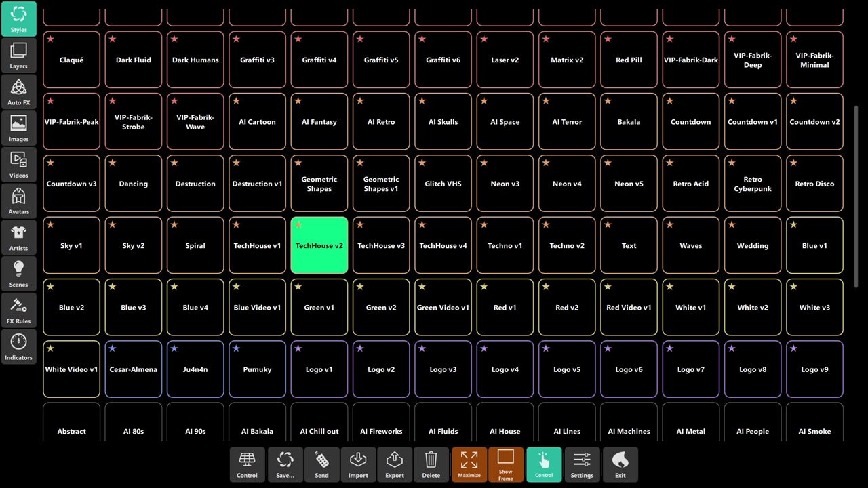Choose the Cesar-Almena style tile
The width and height of the screenshot is (868, 488).
click(x=134, y=369)
